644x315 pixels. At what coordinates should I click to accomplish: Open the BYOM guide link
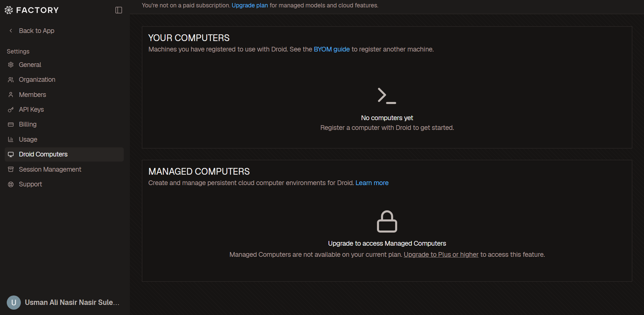(332, 49)
